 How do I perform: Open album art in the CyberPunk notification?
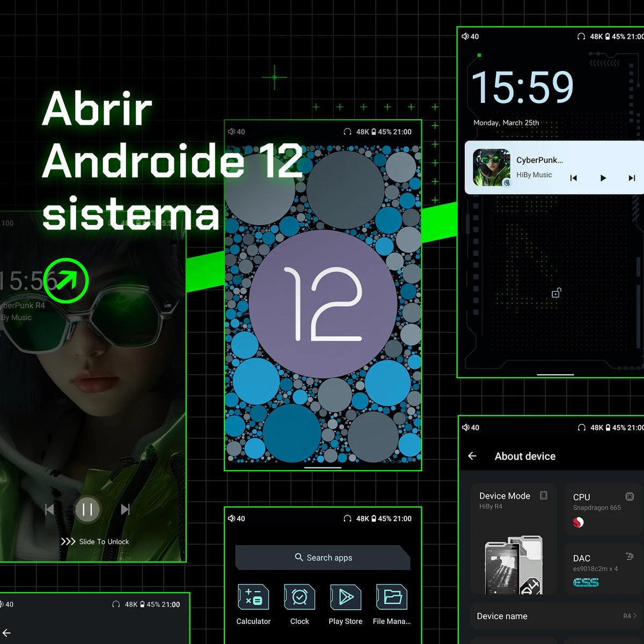(x=491, y=167)
